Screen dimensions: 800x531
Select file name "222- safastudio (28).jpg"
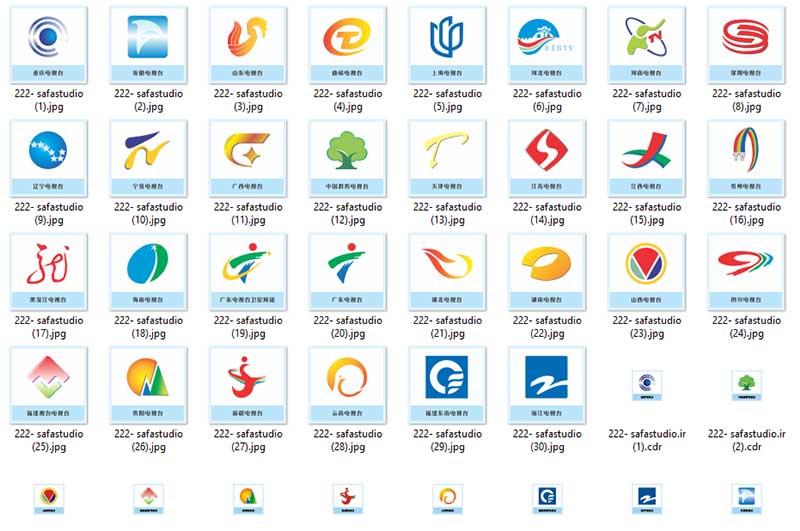click(348, 440)
